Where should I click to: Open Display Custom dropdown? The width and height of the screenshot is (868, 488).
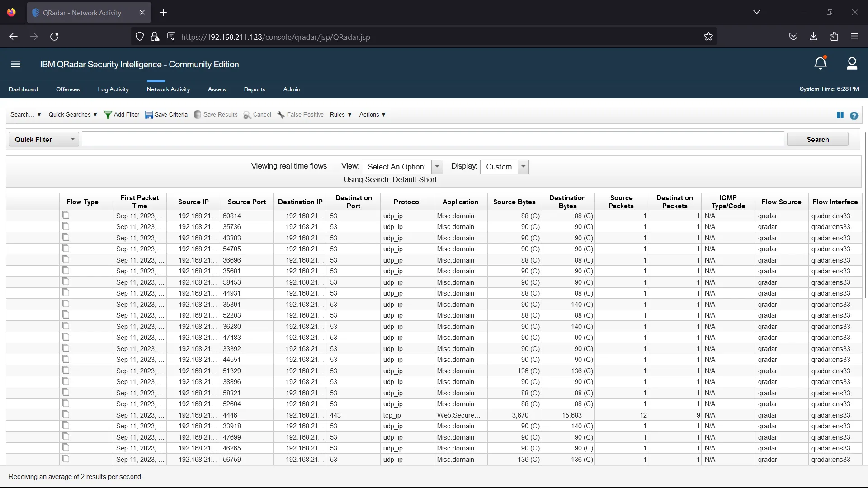504,167
